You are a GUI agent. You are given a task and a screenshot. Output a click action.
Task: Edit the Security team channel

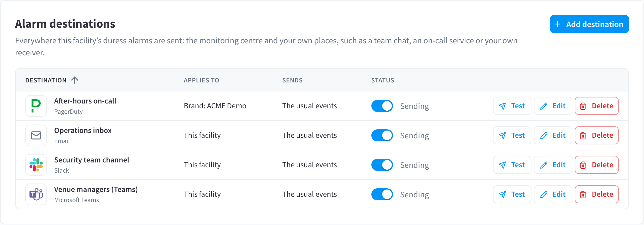553,165
